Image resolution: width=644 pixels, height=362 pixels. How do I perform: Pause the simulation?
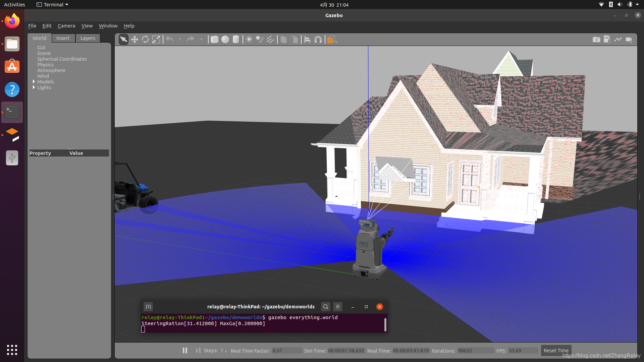point(185,350)
